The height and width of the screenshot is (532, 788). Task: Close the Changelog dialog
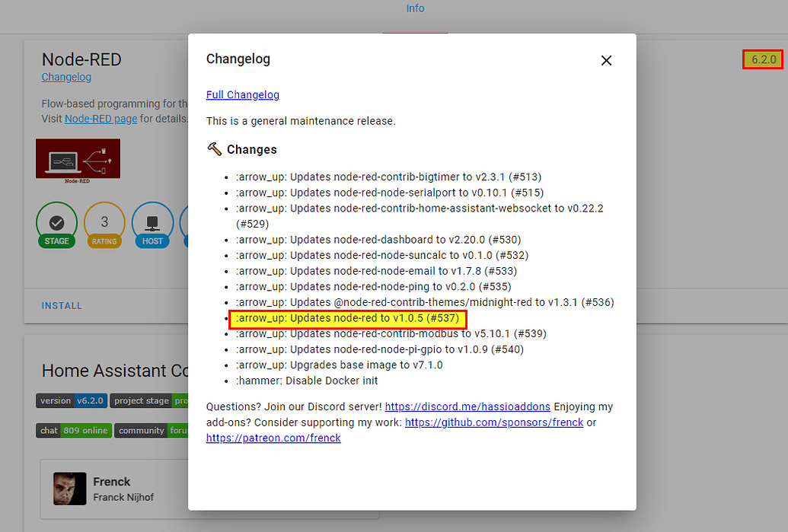(606, 60)
